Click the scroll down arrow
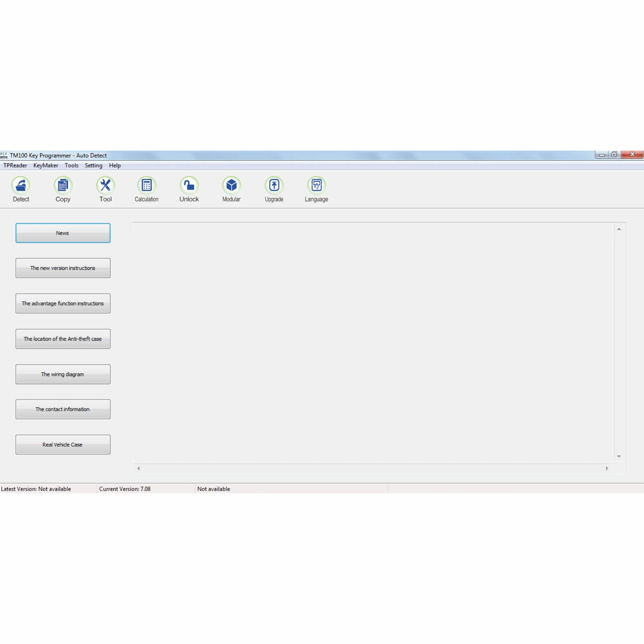This screenshot has width=644, height=644. tap(619, 457)
